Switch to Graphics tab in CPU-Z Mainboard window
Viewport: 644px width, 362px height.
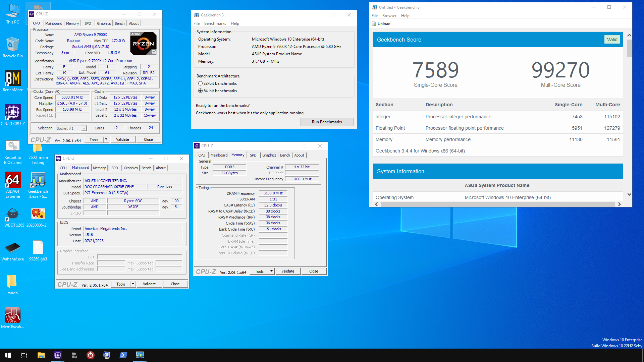point(131,168)
